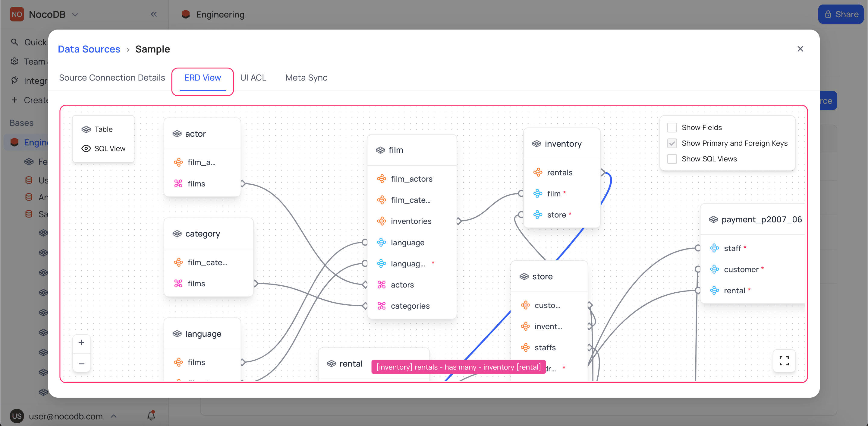Toggle Show Primary and Foreign Keys
868x426 pixels.
tap(672, 143)
